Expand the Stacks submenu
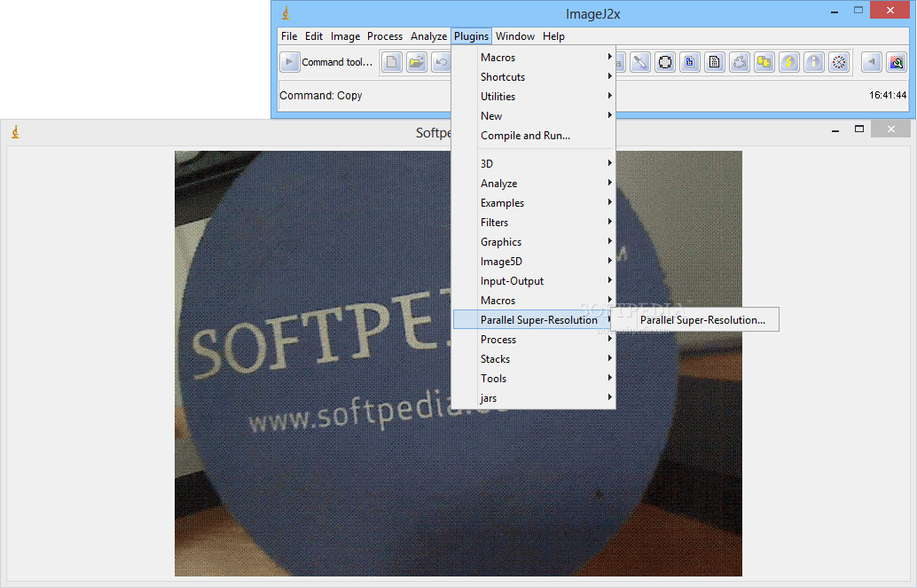This screenshot has height=588, width=917. (x=533, y=358)
